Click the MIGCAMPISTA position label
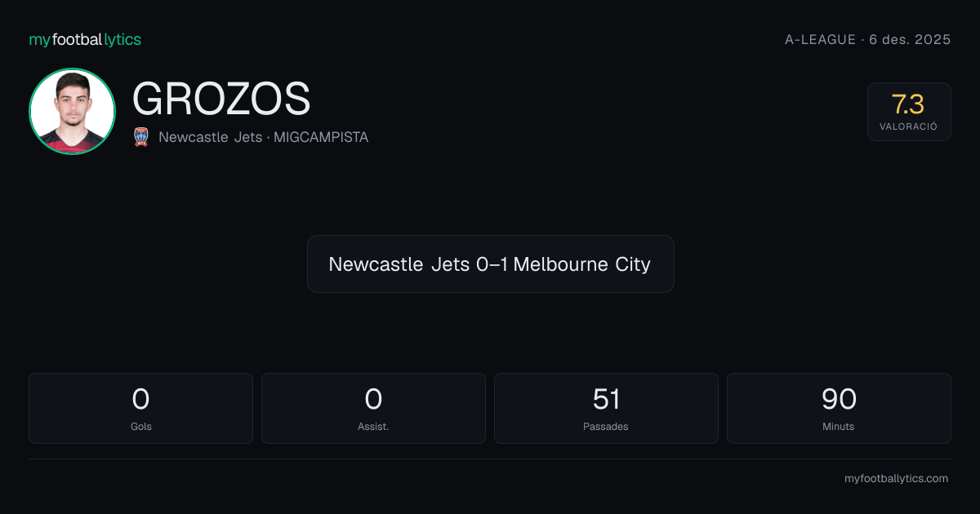980x514 pixels. pos(321,137)
